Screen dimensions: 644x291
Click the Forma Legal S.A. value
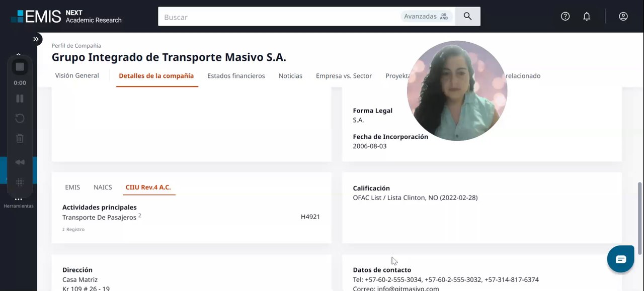point(358,120)
